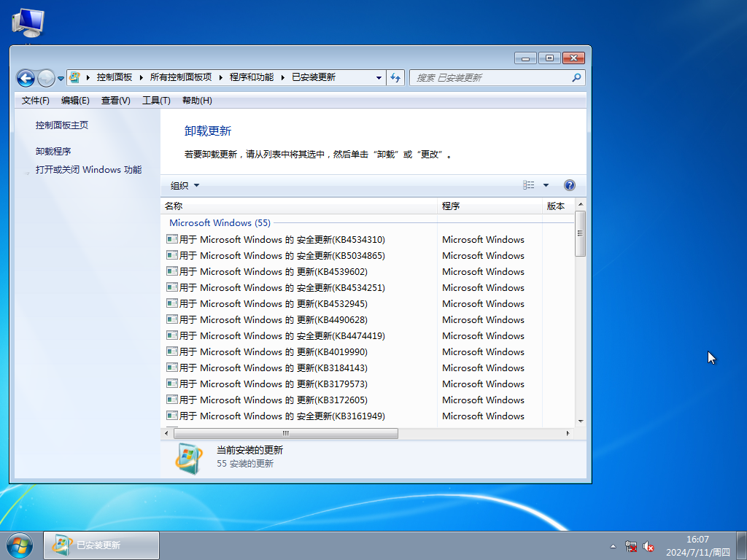Open the 查看 menu
Image resolution: width=747 pixels, height=560 pixels.
pyautogui.click(x=115, y=101)
